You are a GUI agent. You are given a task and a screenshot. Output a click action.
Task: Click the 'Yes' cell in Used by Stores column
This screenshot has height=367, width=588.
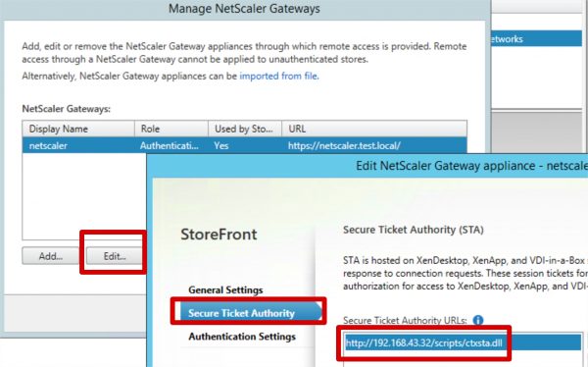coord(221,146)
